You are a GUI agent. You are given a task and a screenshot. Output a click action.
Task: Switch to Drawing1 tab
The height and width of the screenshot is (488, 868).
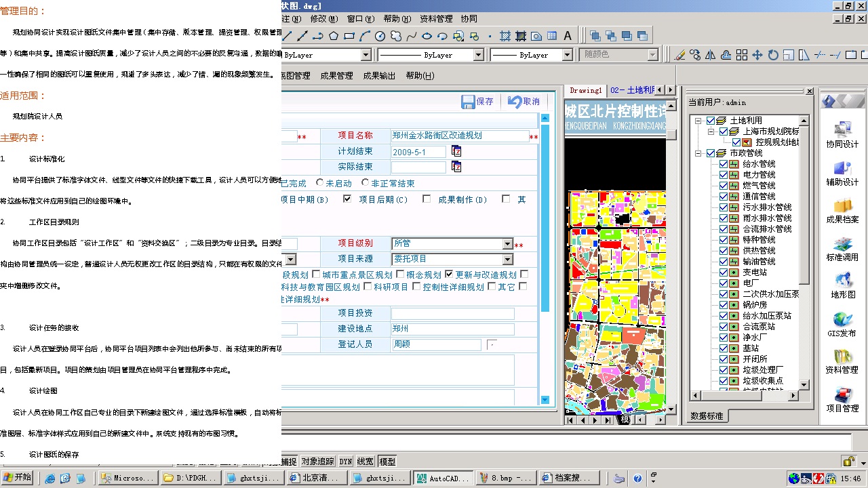coord(585,90)
